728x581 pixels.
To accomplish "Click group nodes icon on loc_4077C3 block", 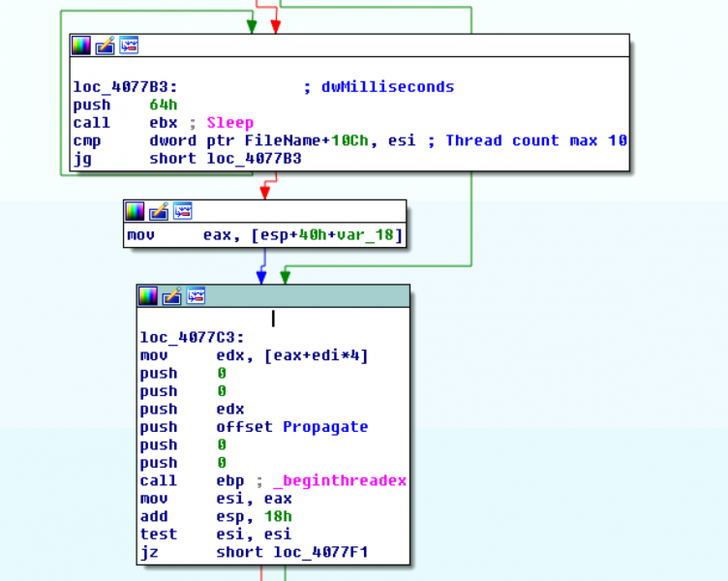I will 196,295.
